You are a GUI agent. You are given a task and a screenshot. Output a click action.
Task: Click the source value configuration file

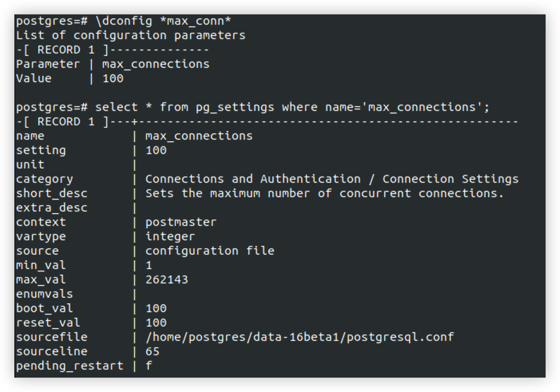click(x=210, y=251)
